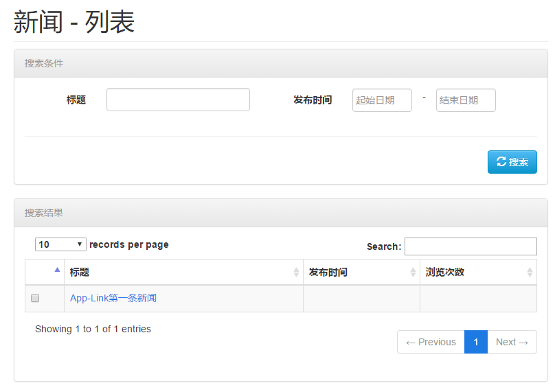Click the ascending sort arrow in first column
555x392 pixels.
click(x=57, y=270)
